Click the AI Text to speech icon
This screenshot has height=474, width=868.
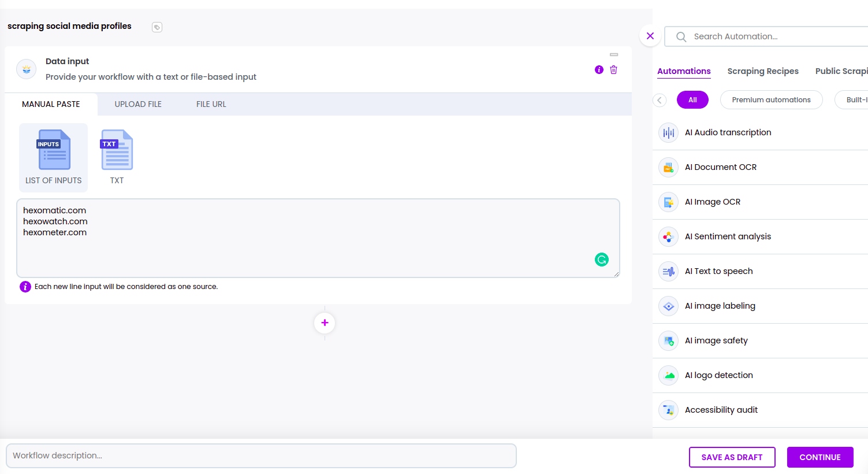668,271
